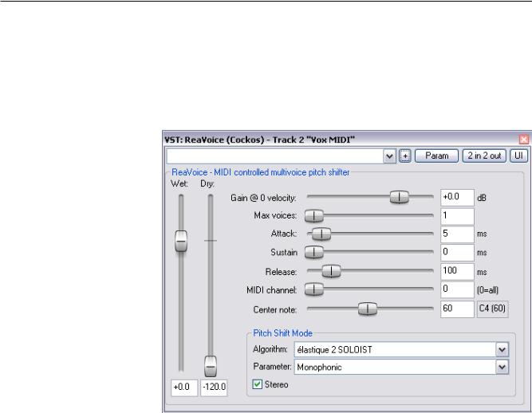Screen dimensions: 532x413
Task: Click the Attack slider knob
Action: pos(321,234)
